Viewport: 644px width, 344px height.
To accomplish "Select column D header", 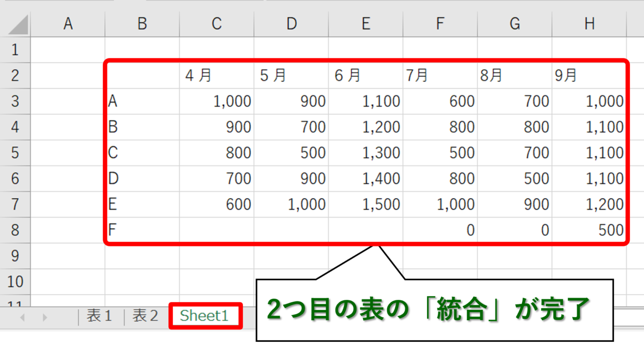I will (291, 24).
